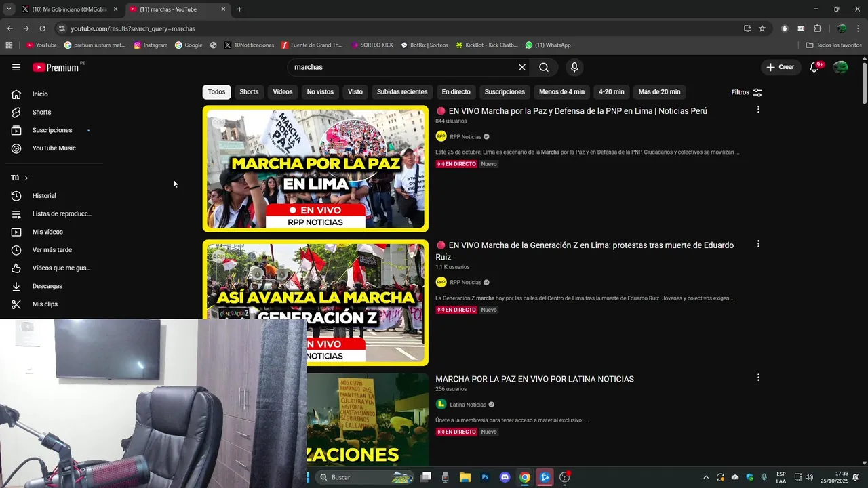The width and height of the screenshot is (868, 488).
Task: Select the Subidas recientes filter chip
Action: (402, 92)
